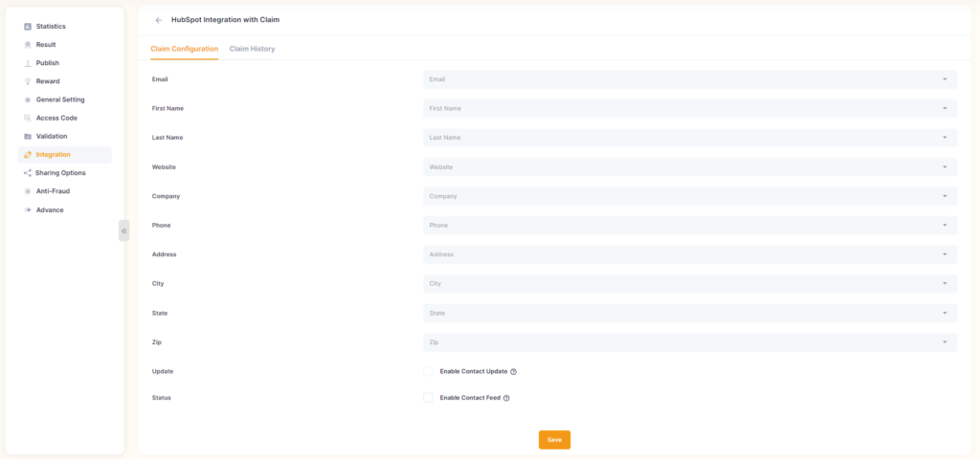Click the Update row label
The height and width of the screenshot is (459, 980).
pyautogui.click(x=163, y=372)
